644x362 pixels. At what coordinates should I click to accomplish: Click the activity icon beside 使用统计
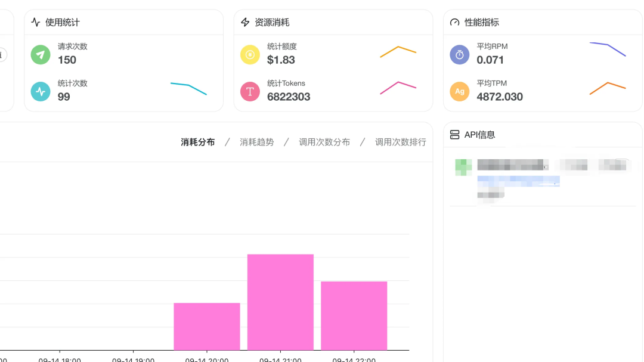pyautogui.click(x=36, y=23)
